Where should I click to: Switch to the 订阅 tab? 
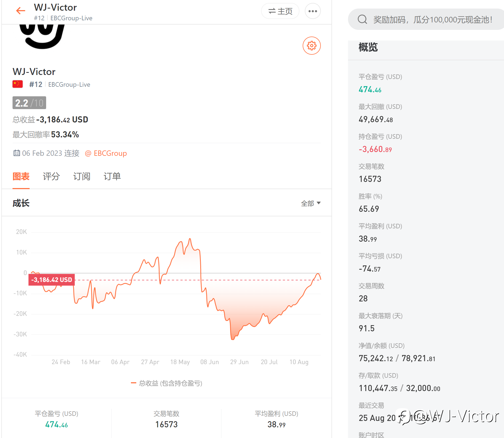point(82,176)
